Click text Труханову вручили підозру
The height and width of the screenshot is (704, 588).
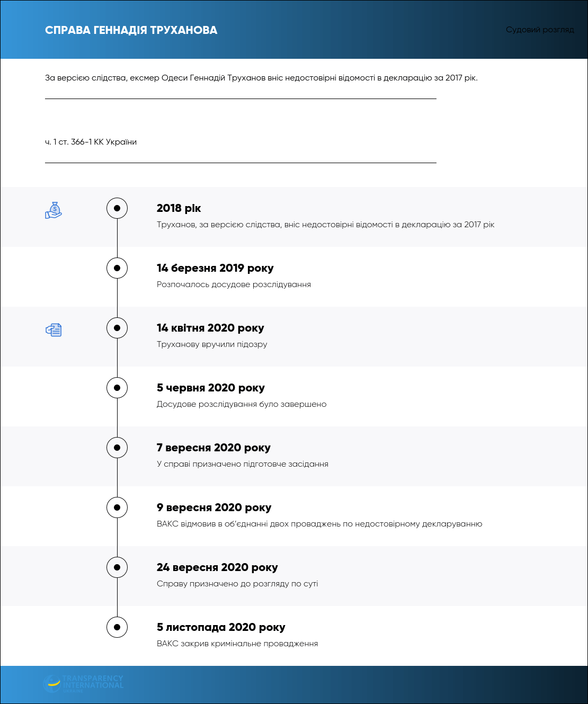click(x=212, y=344)
